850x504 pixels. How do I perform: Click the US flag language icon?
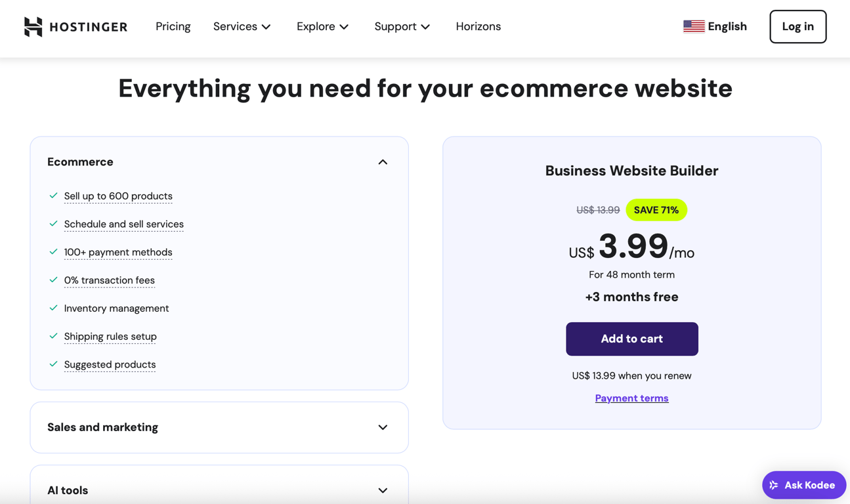tap(693, 26)
